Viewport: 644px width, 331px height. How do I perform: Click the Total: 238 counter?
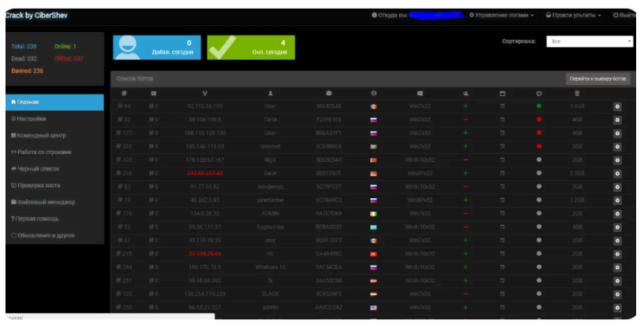click(x=24, y=46)
